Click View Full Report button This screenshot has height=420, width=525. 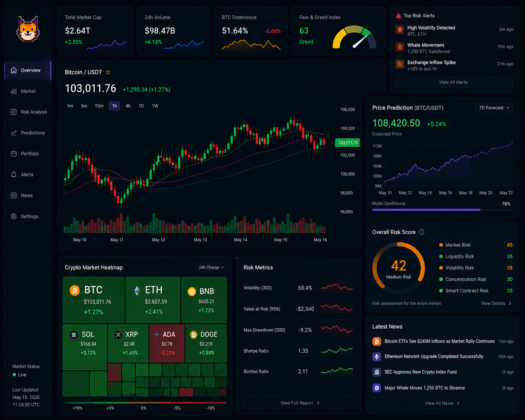(x=299, y=403)
